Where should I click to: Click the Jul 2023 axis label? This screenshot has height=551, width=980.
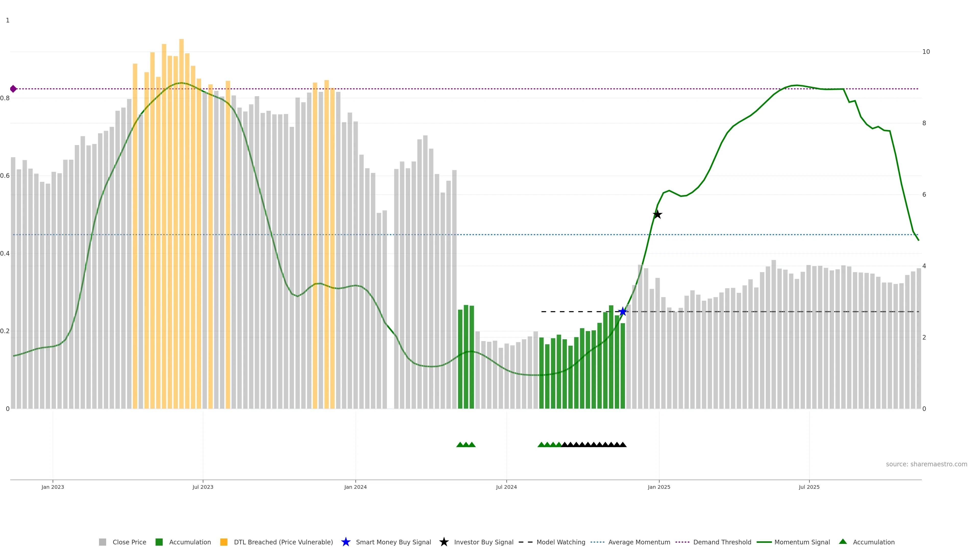pos(203,487)
